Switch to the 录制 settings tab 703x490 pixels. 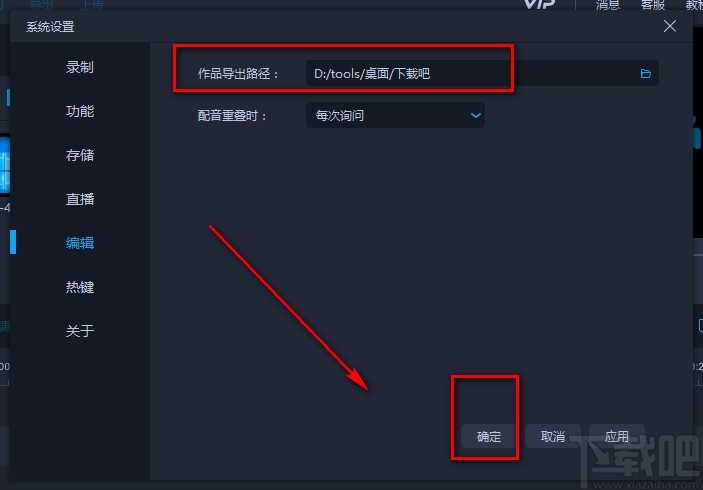(80, 67)
